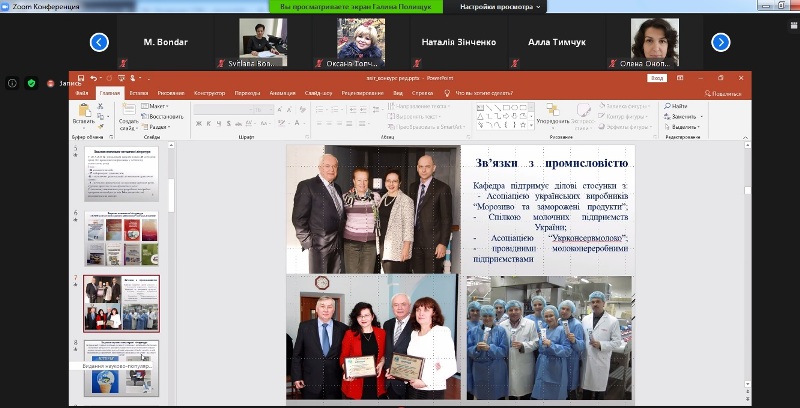
Task: Open the Layout (Макет) dropdown
Action: tap(155, 106)
